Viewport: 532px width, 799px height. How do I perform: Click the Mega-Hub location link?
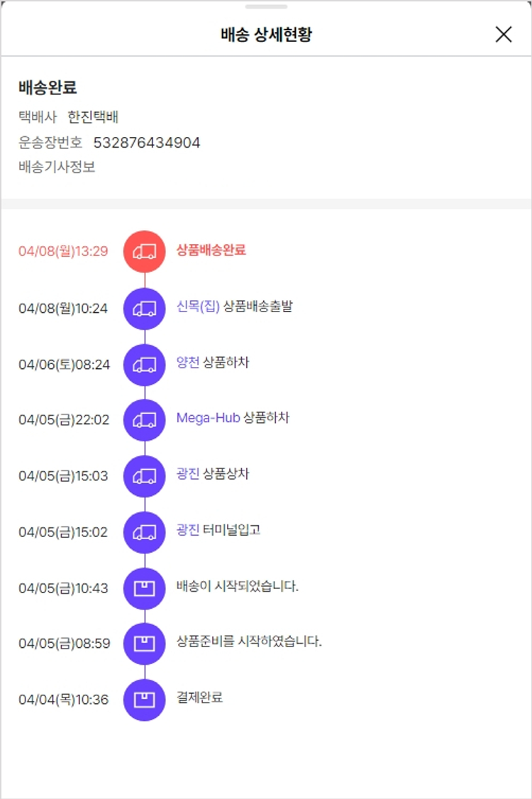coord(208,418)
